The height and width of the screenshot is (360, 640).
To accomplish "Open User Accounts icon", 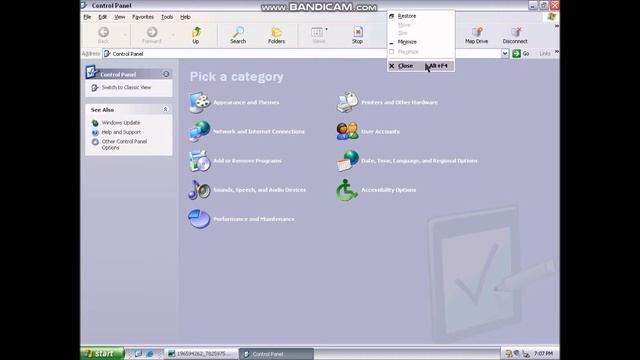I will 347,131.
